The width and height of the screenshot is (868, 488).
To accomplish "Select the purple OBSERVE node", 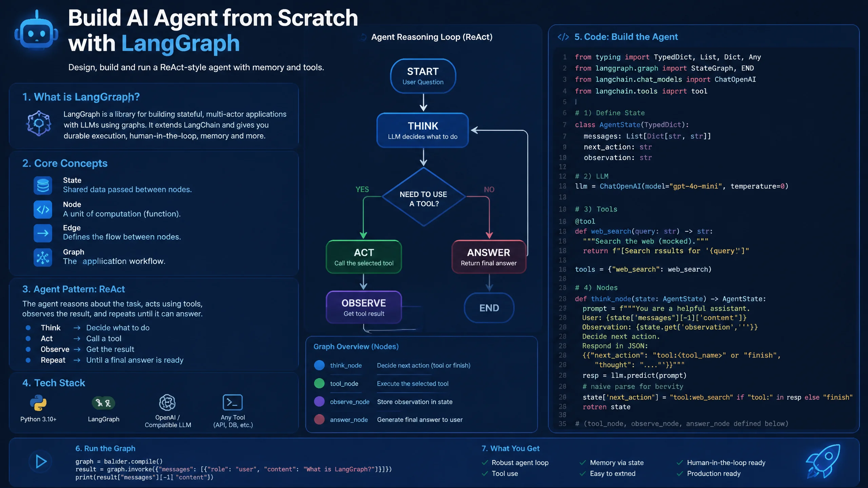I will tap(364, 307).
